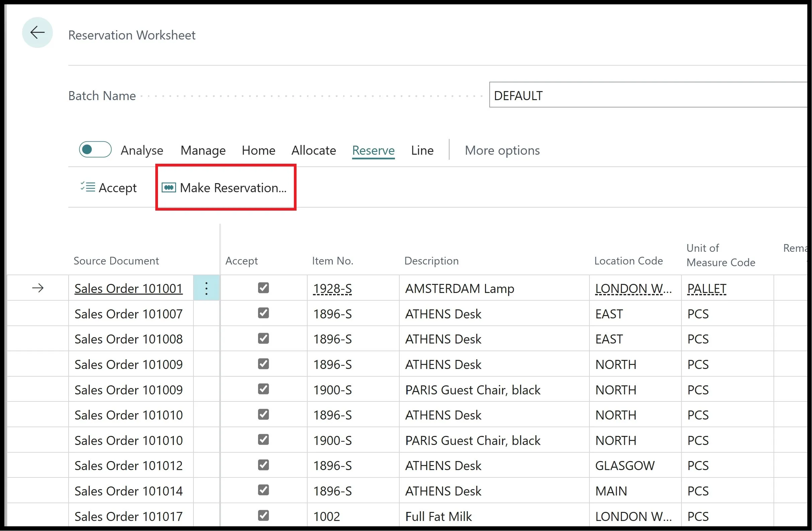Click EAST location for Sales Order 101008

[x=635, y=339]
